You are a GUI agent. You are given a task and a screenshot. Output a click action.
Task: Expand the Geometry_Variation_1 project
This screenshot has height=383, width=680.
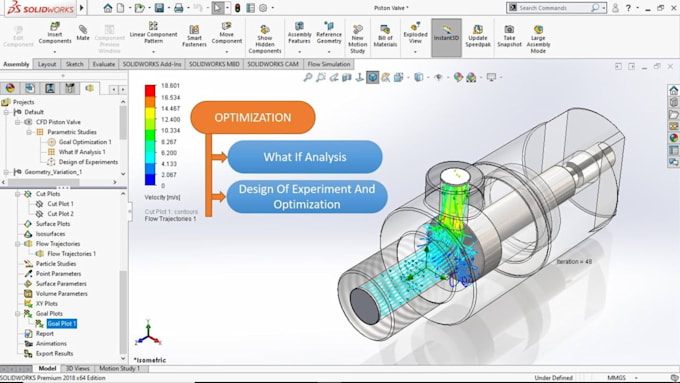click(7, 172)
